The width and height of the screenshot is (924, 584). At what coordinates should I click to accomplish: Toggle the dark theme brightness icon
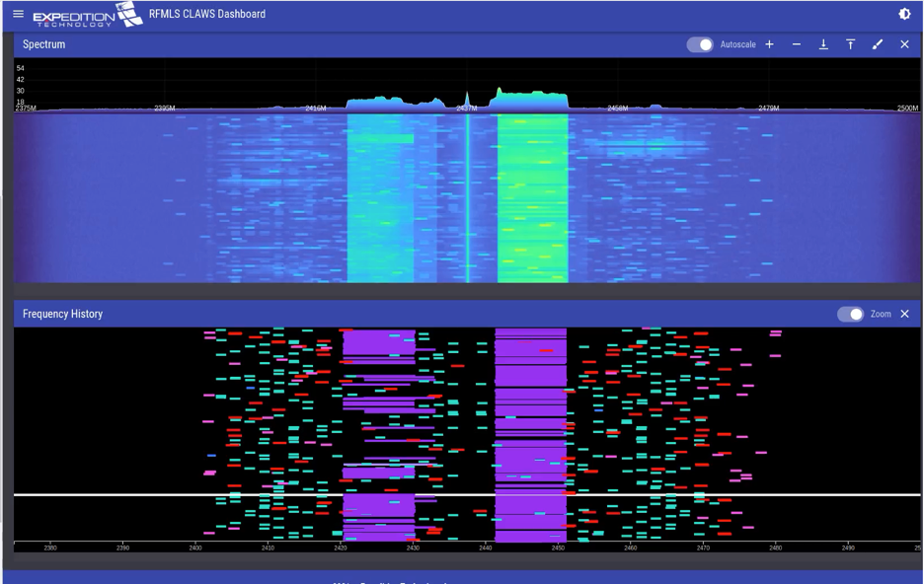[904, 14]
